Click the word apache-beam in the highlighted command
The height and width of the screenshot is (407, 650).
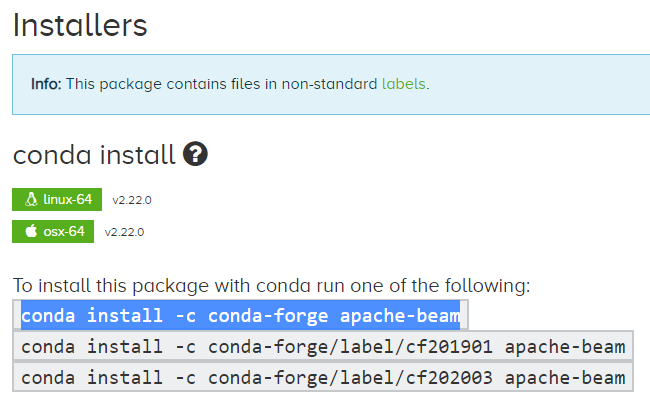tap(399, 316)
